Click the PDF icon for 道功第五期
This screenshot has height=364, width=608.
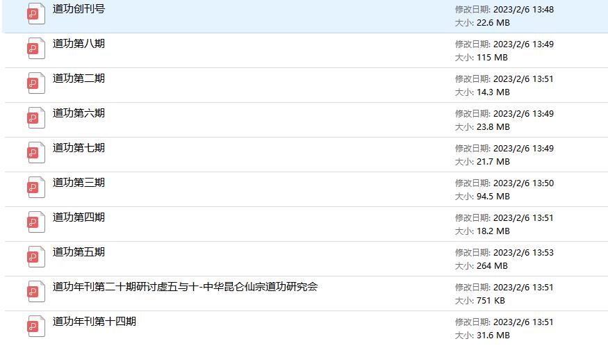point(36,257)
